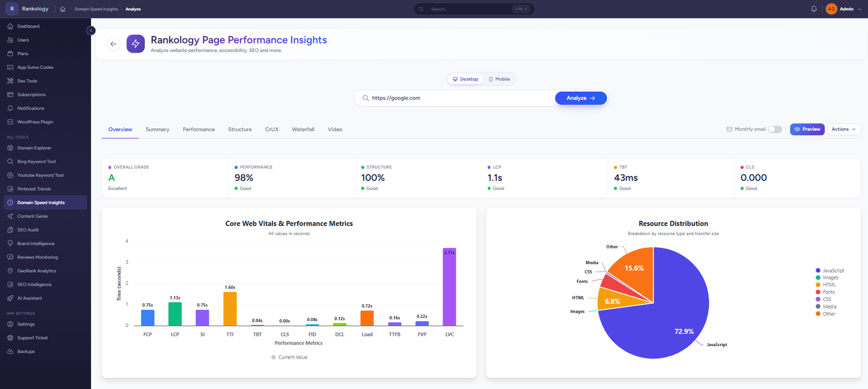Toggle Media in pie chart legend
This screenshot has width=868, height=389.
coord(826,307)
